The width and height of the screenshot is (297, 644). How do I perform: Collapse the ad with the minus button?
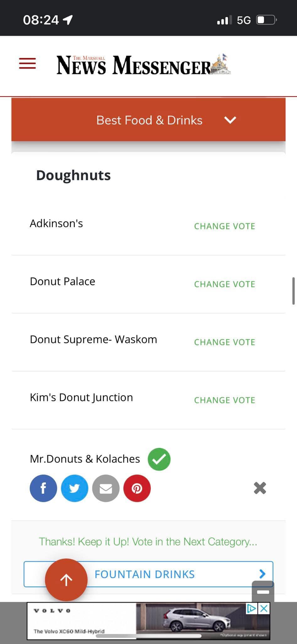click(263, 592)
